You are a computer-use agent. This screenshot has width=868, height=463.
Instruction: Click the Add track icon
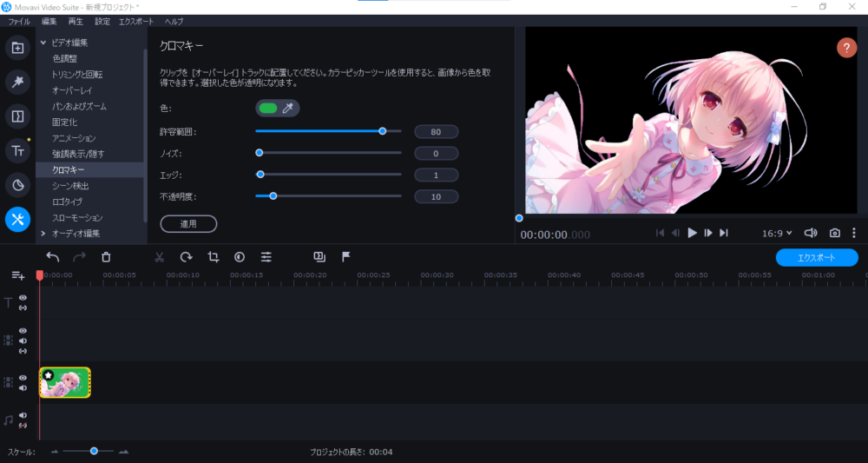(x=18, y=275)
